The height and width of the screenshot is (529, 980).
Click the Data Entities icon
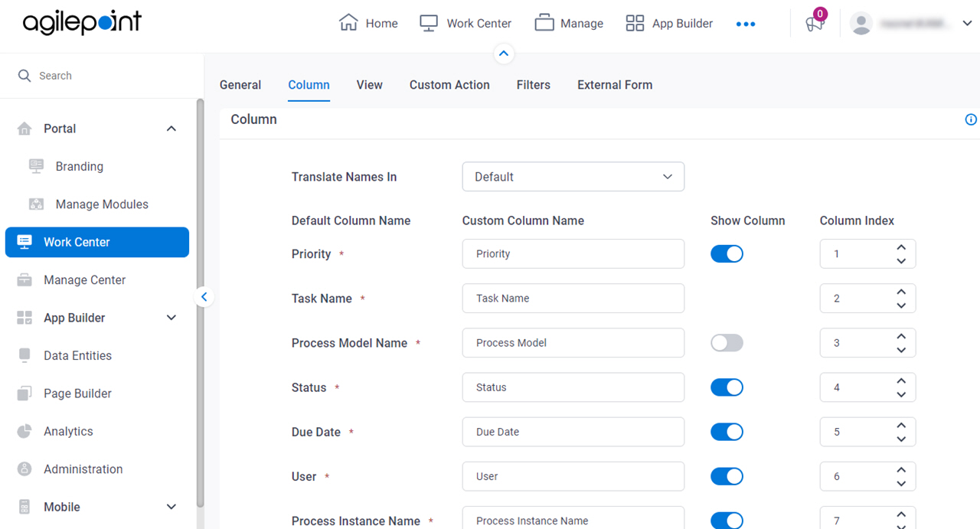coord(24,355)
